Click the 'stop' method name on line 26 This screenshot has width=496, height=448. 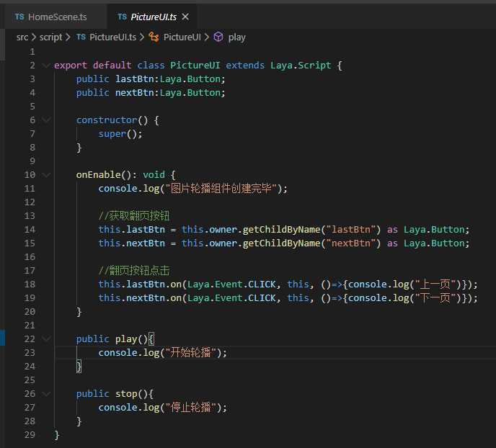126,394
